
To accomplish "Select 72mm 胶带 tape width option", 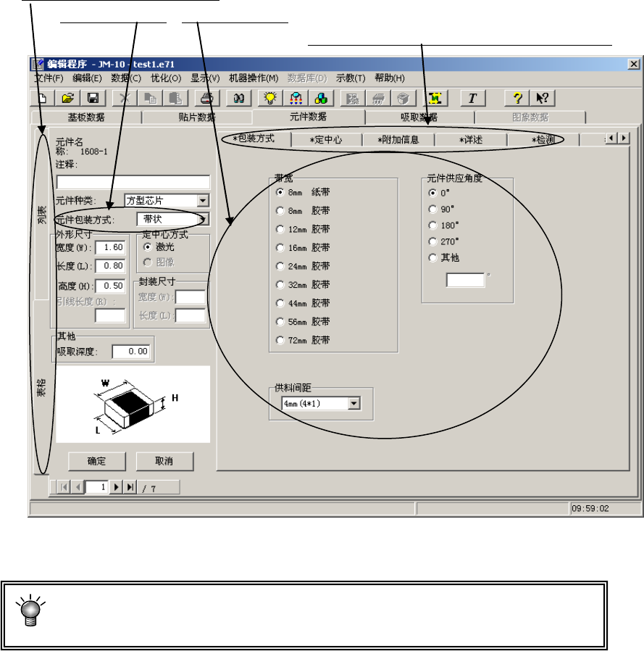I will coord(303,341).
